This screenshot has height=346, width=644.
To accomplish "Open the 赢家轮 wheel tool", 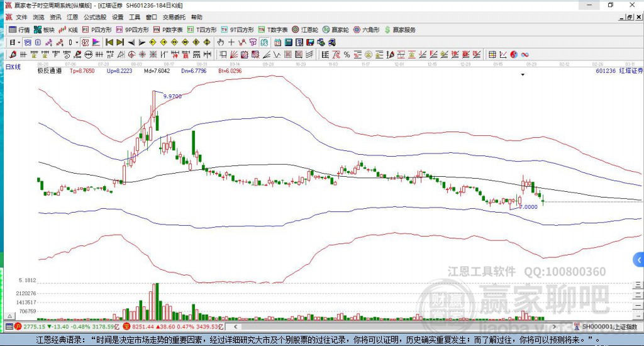I will [336, 30].
